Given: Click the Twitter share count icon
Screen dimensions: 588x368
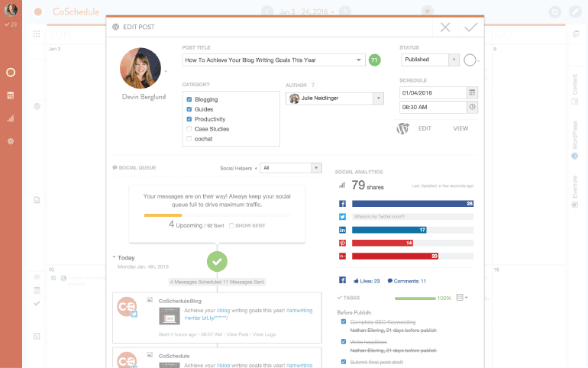Looking at the screenshot, I should click(342, 217).
